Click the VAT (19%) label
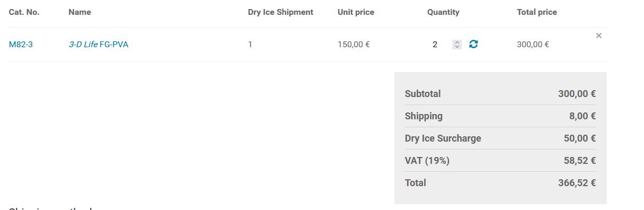This screenshot has height=210, width=644. (x=427, y=161)
